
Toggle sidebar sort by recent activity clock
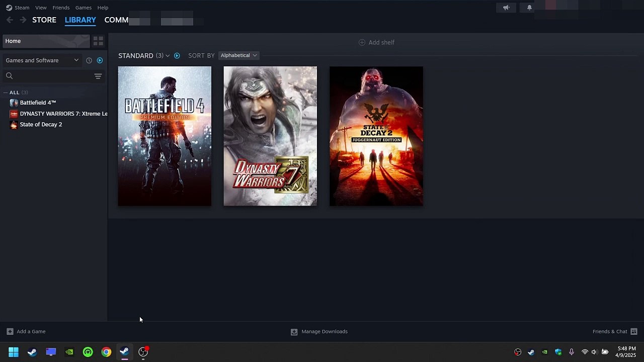(89, 60)
